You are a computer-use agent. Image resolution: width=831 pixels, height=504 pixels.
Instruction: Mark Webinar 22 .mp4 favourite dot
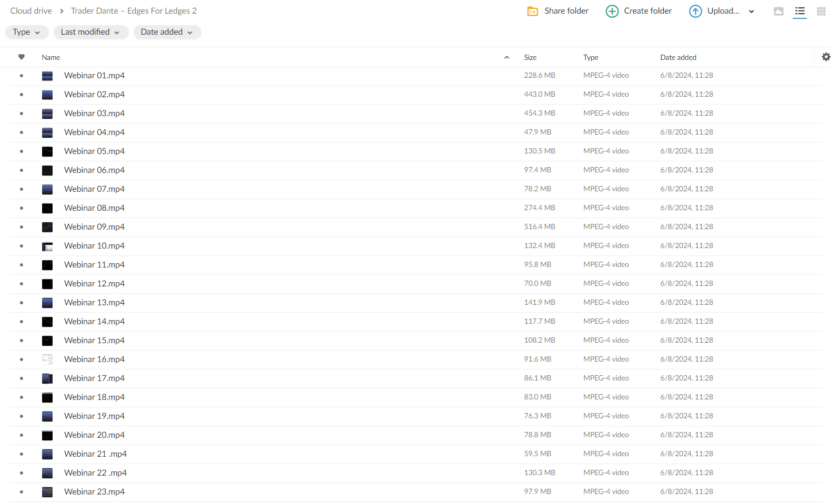pos(22,473)
